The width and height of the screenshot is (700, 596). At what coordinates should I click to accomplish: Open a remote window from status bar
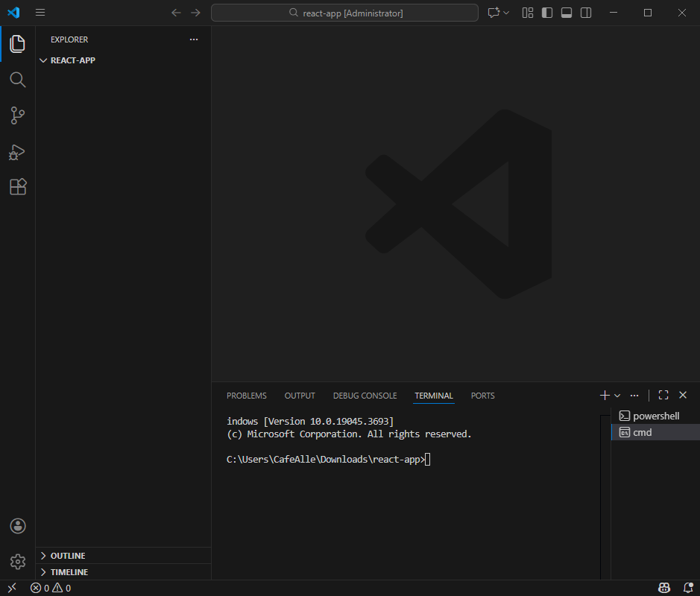pyautogui.click(x=12, y=588)
